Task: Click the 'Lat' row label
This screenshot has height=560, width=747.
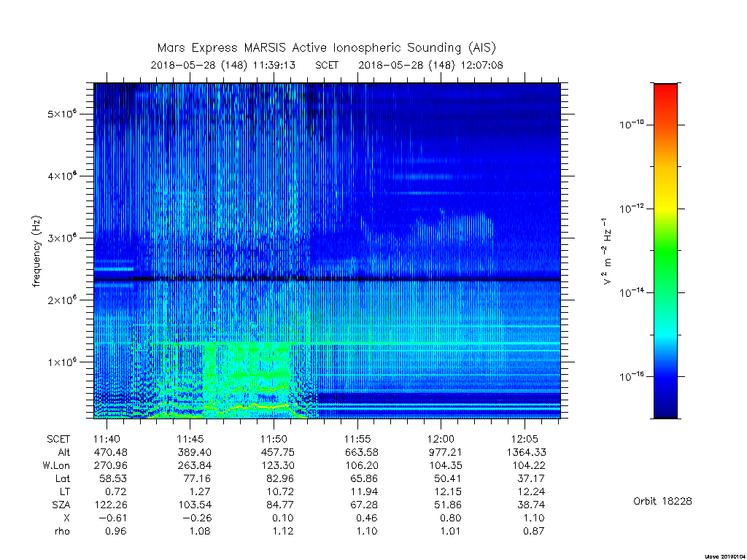Action: pyautogui.click(x=63, y=478)
